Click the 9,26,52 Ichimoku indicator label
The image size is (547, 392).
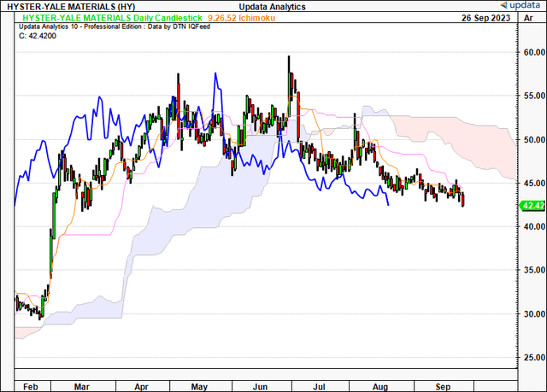click(241, 18)
